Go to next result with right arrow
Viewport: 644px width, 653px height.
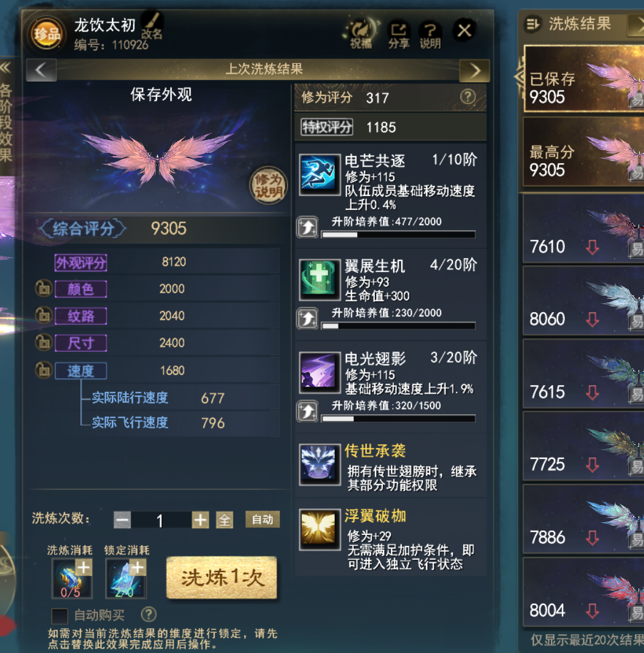pyautogui.click(x=474, y=71)
